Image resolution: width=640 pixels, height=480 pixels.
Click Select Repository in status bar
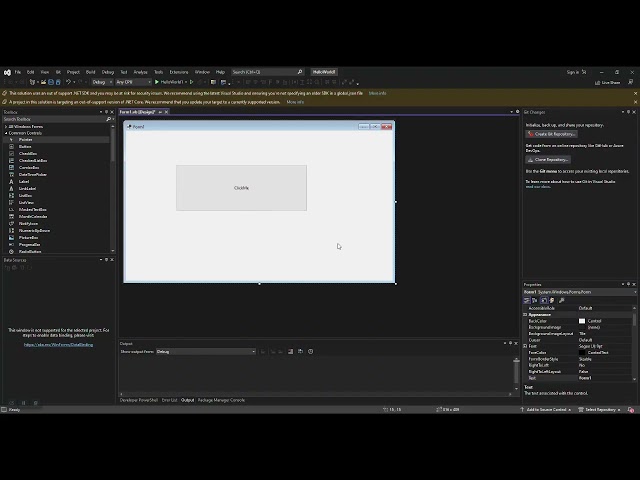599,410
